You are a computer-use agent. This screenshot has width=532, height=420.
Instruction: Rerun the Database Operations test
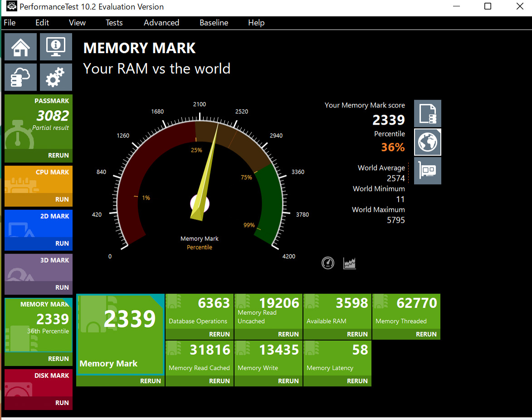click(200, 334)
